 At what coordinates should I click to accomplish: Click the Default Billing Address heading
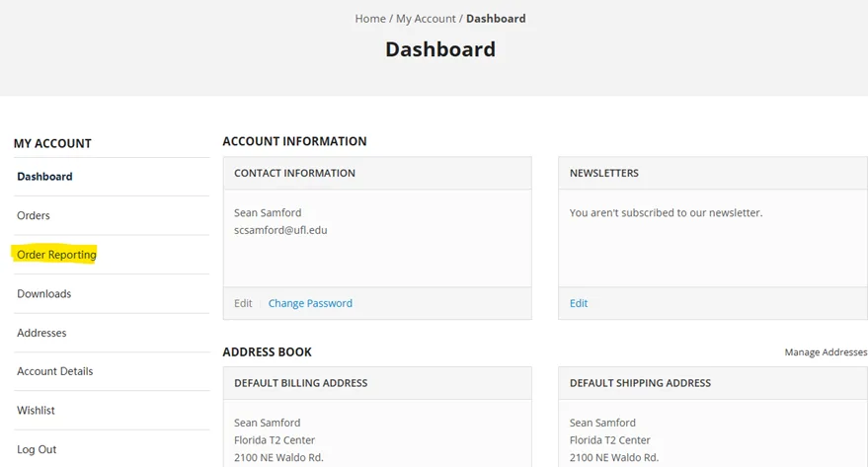[x=300, y=383]
